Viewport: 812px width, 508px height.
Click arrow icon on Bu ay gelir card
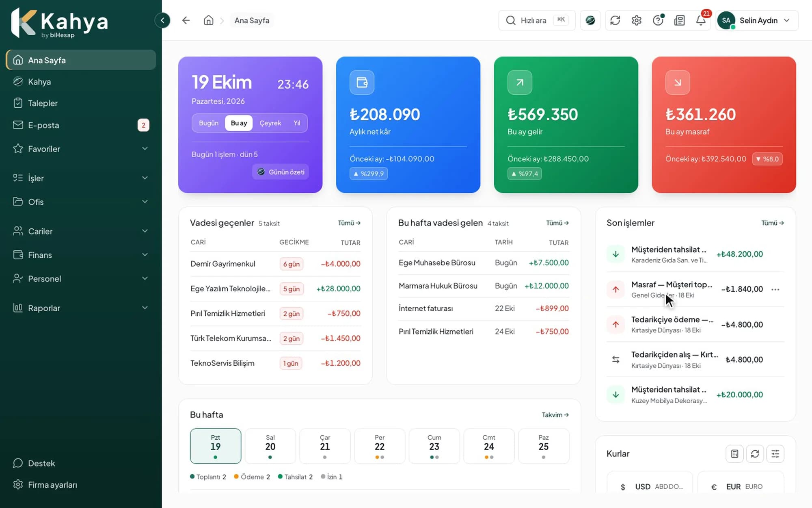coord(520,82)
